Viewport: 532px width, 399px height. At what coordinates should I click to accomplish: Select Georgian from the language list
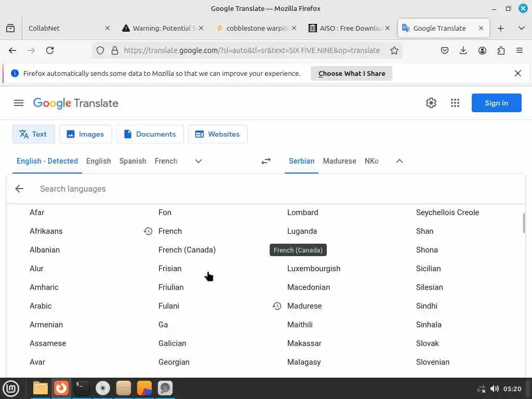[x=174, y=362]
